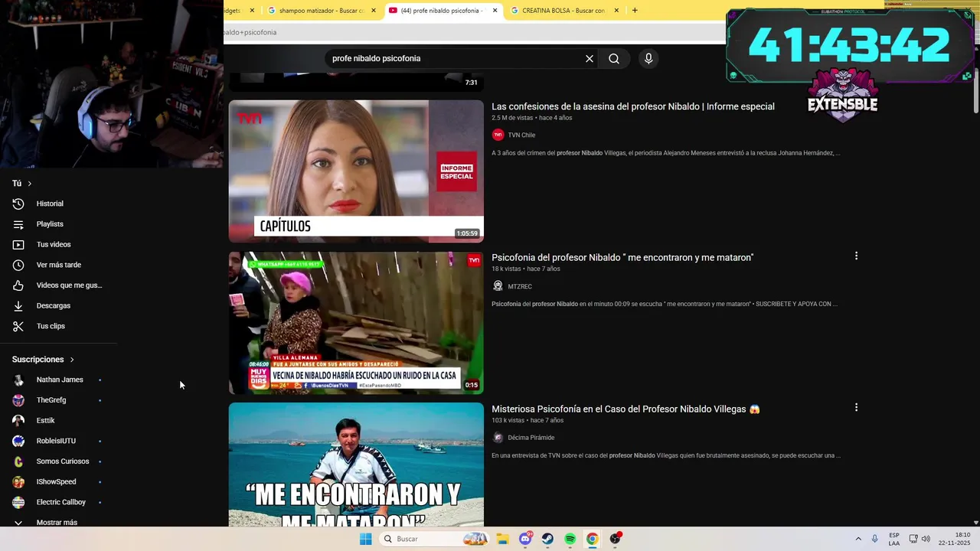Image resolution: width=980 pixels, height=551 pixels.
Task: Change ESP LAA keyboard language
Action: (x=894, y=539)
